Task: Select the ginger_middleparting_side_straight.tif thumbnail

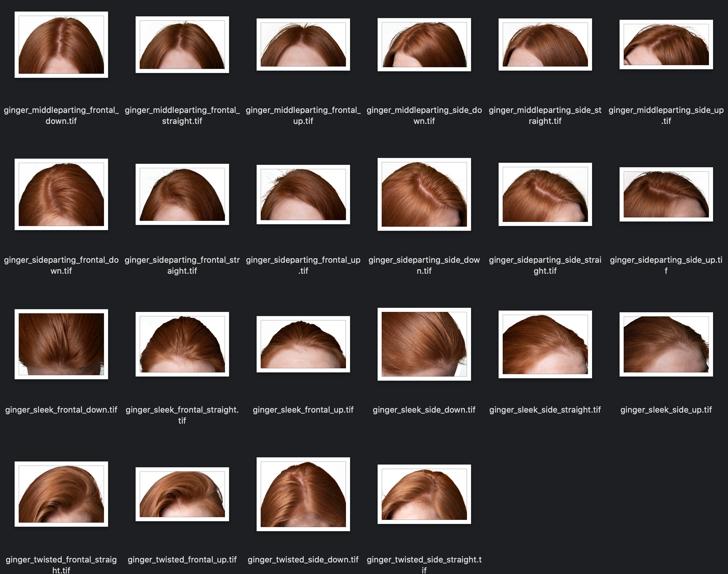Action: [545, 44]
